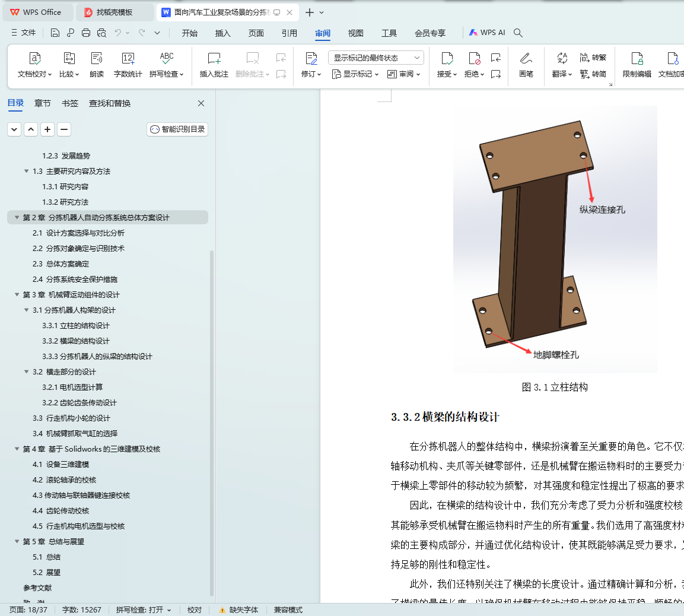The image size is (684, 616).
Task: Click the 字数统计 word count icon
Action: coord(128,58)
